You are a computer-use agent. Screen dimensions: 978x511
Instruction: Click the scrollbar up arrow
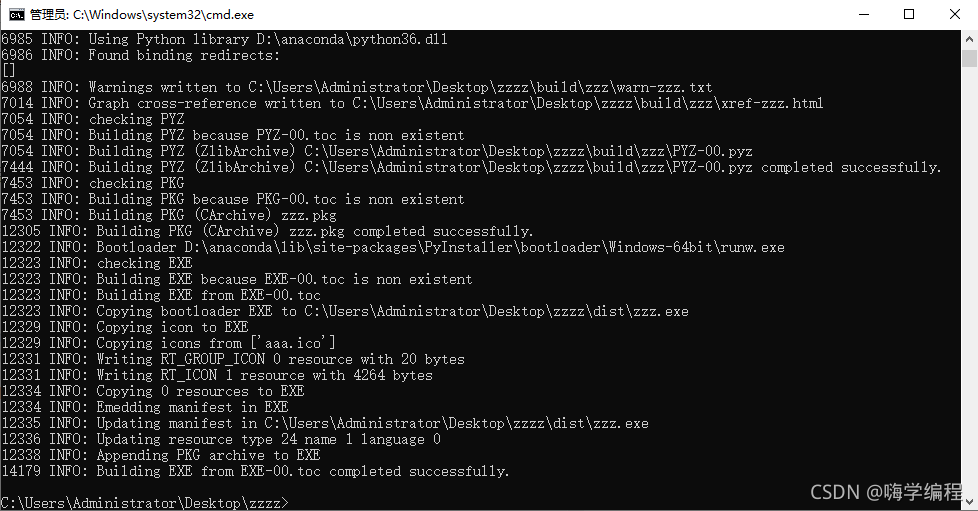pos(969,39)
